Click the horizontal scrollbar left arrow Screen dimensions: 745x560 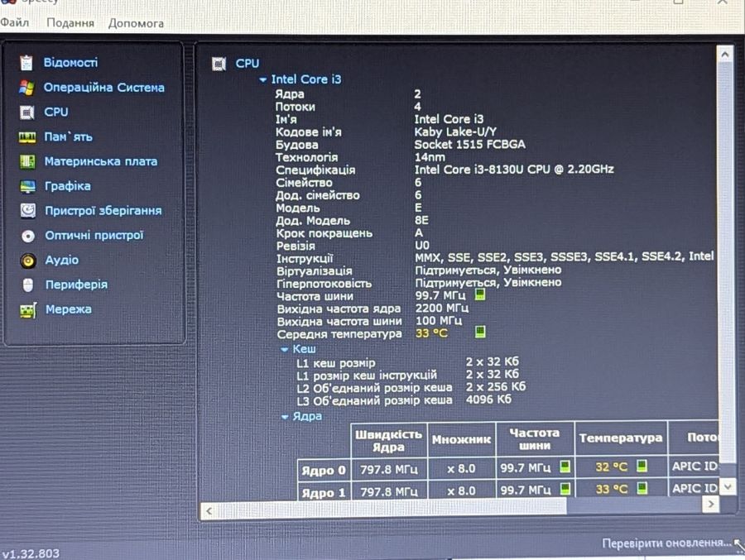(x=209, y=511)
